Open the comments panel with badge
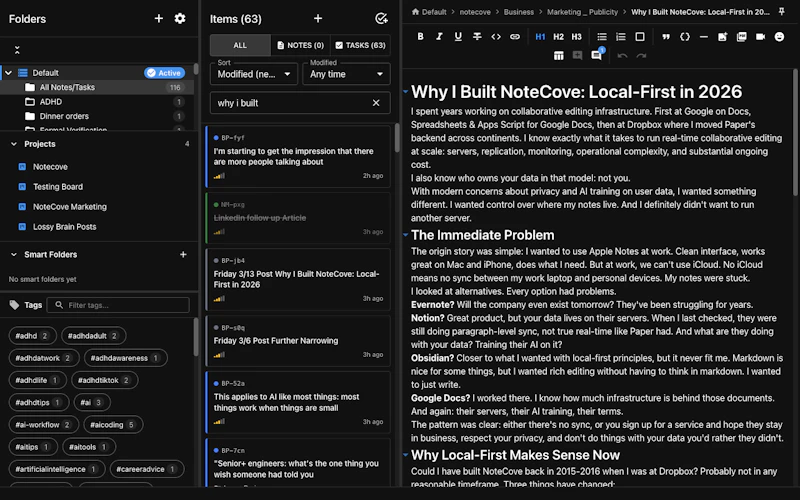800x500 pixels. coord(596,55)
